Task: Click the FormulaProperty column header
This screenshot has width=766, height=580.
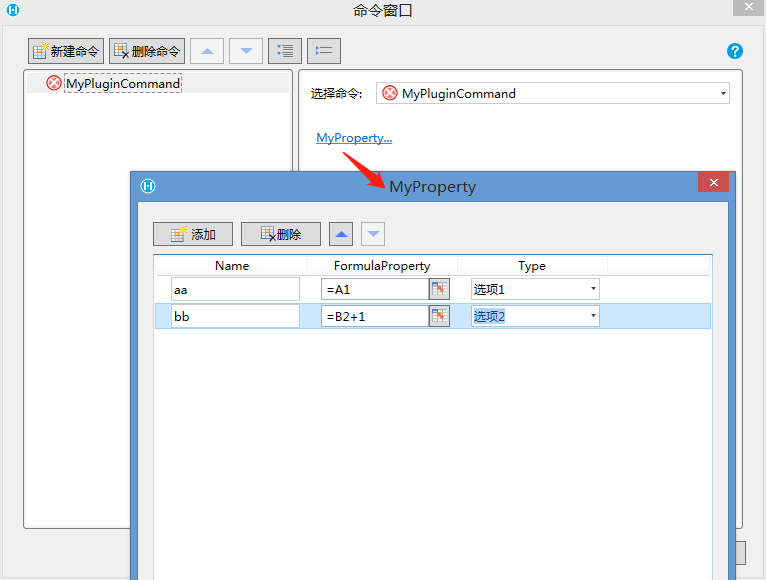Action: coord(382,266)
